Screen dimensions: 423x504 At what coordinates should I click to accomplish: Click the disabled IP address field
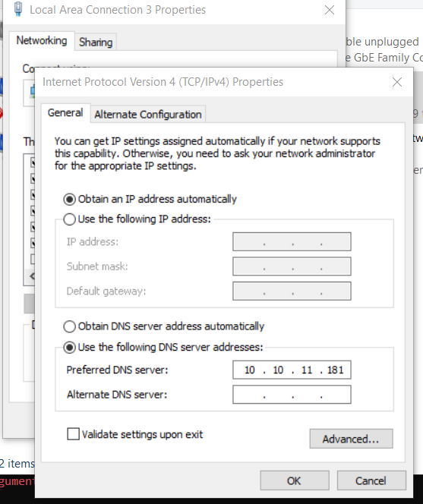coord(292,241)
